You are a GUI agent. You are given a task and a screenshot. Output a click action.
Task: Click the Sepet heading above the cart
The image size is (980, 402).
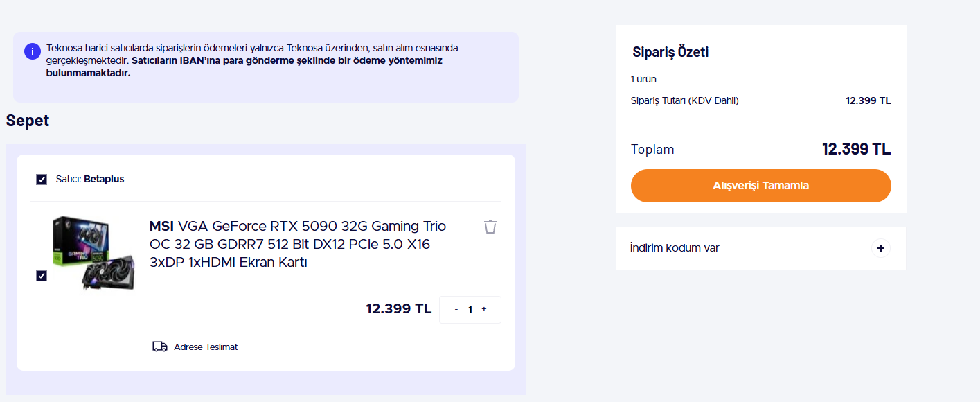(28, 121)
